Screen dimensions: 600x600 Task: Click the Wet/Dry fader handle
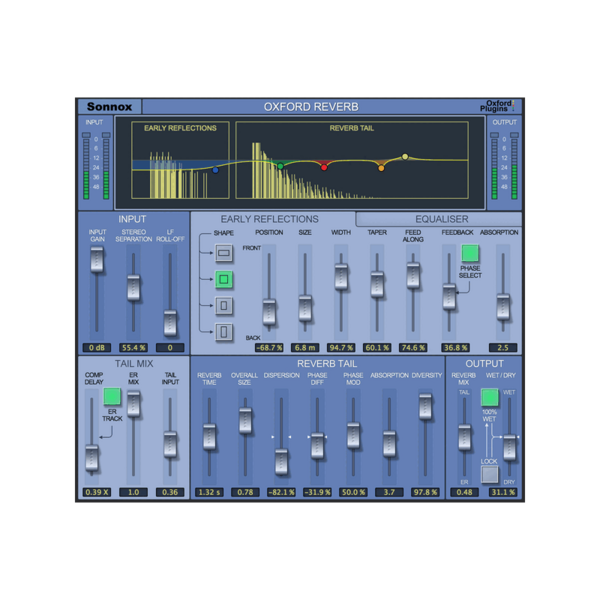point(509,447)
